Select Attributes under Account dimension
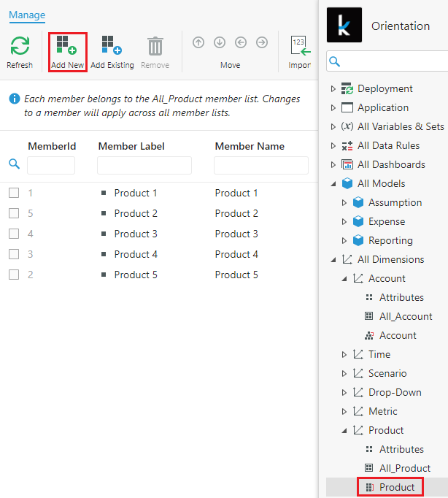 point(401,297)
